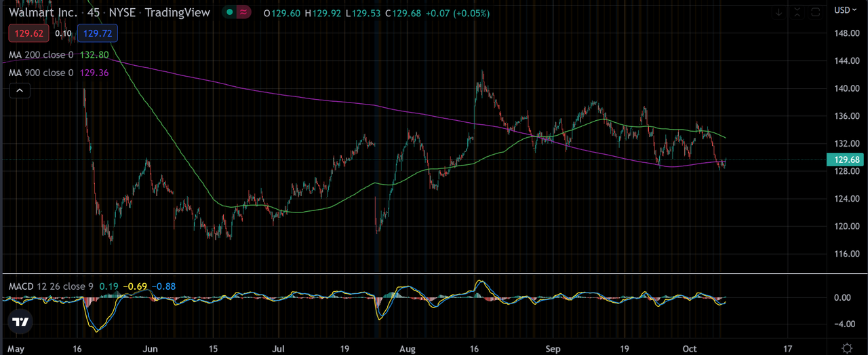
Task: Click the red sell price 129.62
Action: [30, 33]
